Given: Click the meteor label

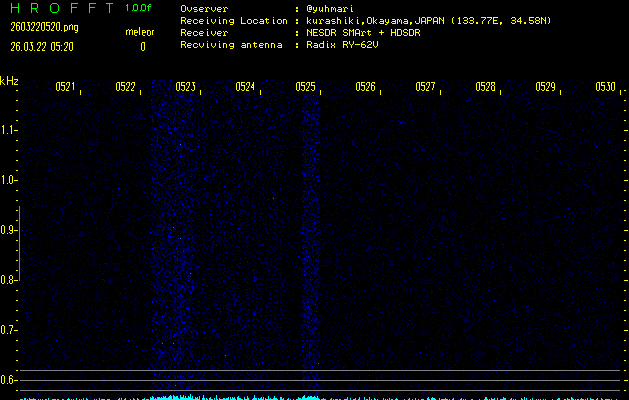Looking at the screenshot, I should coord(140,32).
